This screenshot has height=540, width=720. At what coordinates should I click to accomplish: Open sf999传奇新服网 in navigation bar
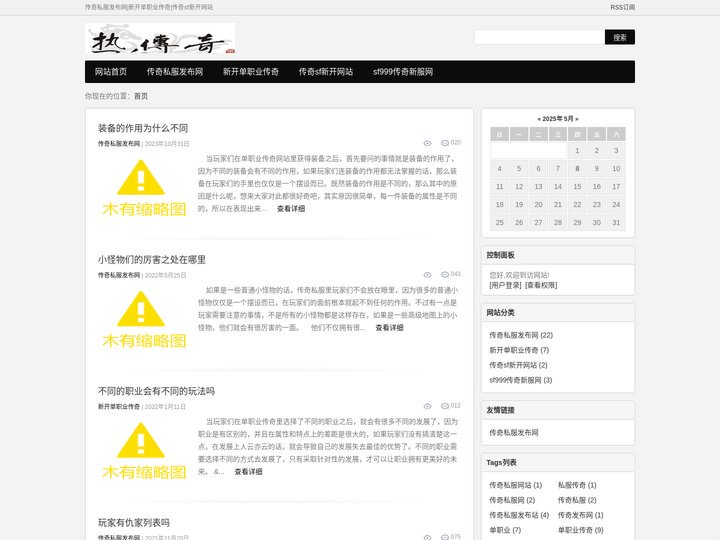coord(403,72)
